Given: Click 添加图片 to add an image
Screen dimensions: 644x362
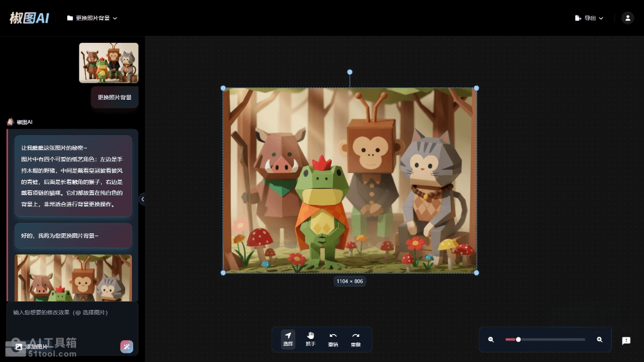Looking at the screenshot, I should (32, 347).
